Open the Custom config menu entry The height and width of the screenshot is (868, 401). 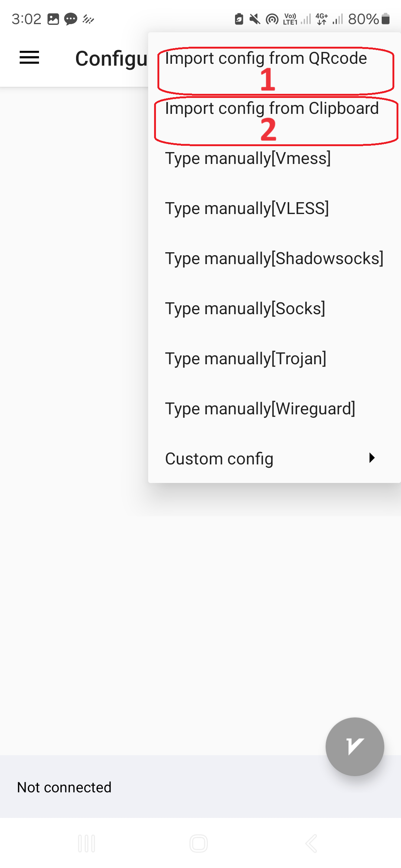pos(219,459)
